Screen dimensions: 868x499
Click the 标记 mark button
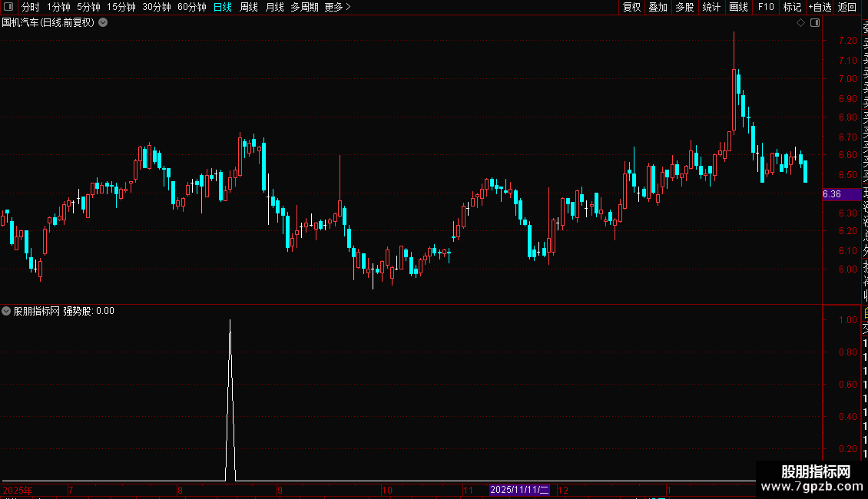coord(792,7)
